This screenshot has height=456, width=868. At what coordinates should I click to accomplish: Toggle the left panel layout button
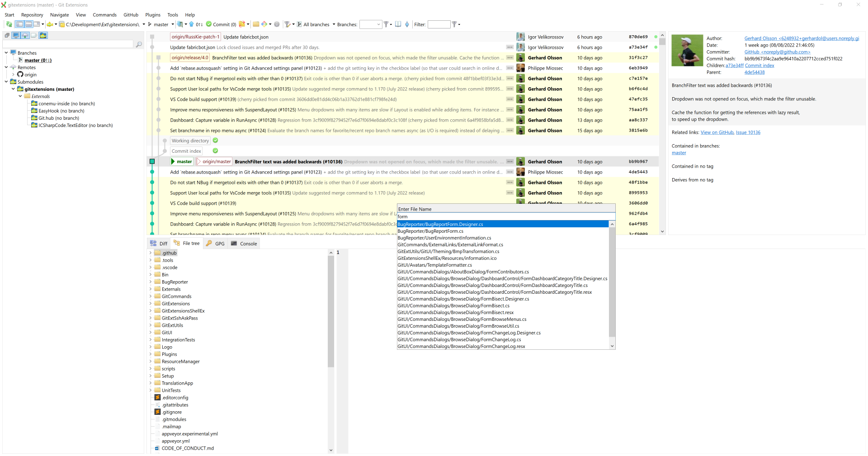click(x=19, y=24)
